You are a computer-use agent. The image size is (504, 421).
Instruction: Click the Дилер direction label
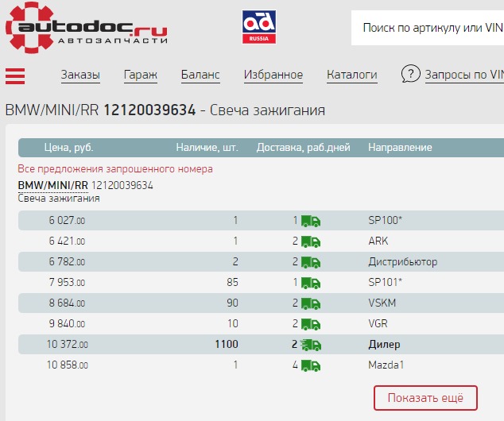384,345
